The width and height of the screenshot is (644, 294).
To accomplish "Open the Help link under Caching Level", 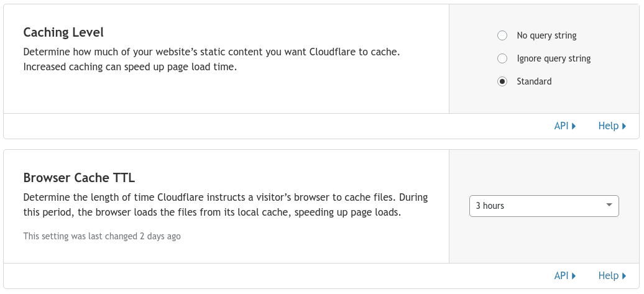I will point(612,126).
